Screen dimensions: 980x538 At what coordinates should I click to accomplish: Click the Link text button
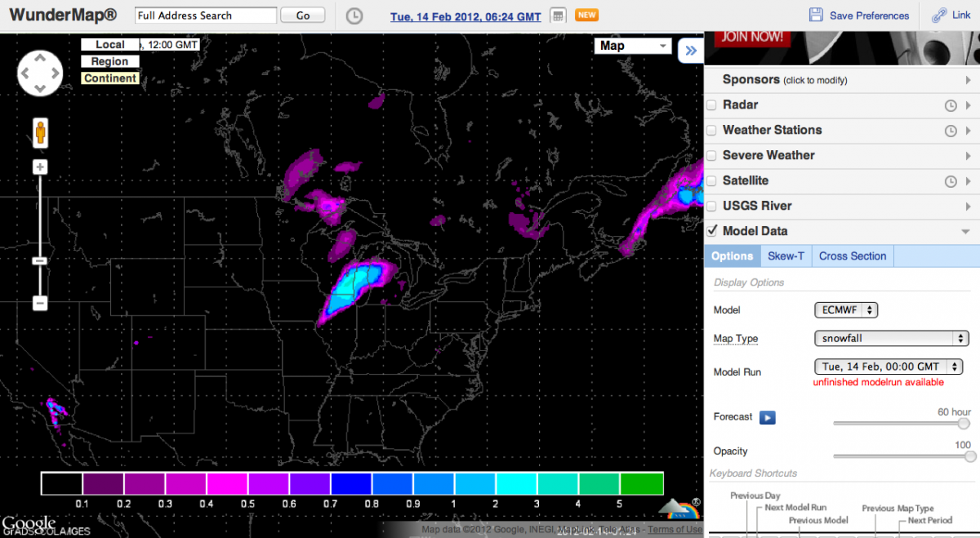pos(961,16)
